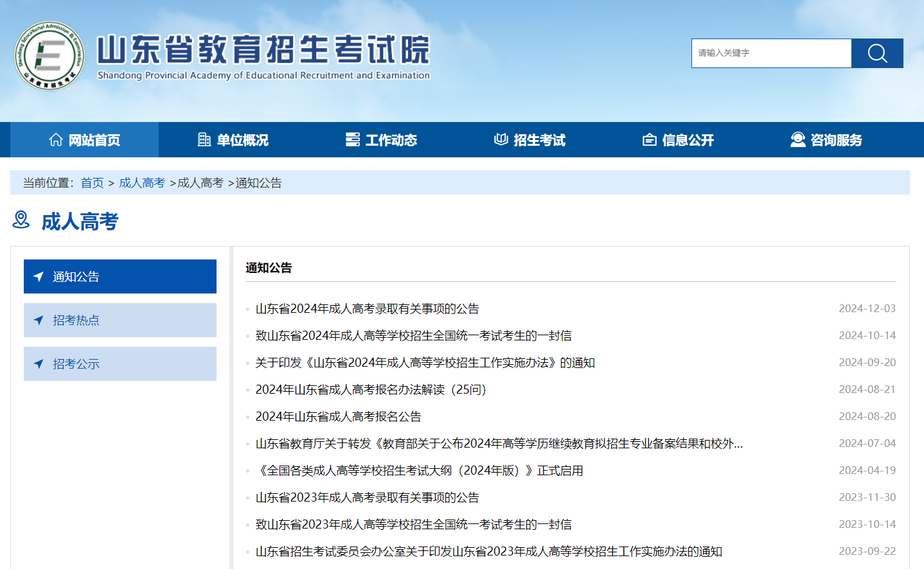Click the building icon beside 单位概况
The width and height of the screenshot is (924, 569).
[x=203, y=139]
